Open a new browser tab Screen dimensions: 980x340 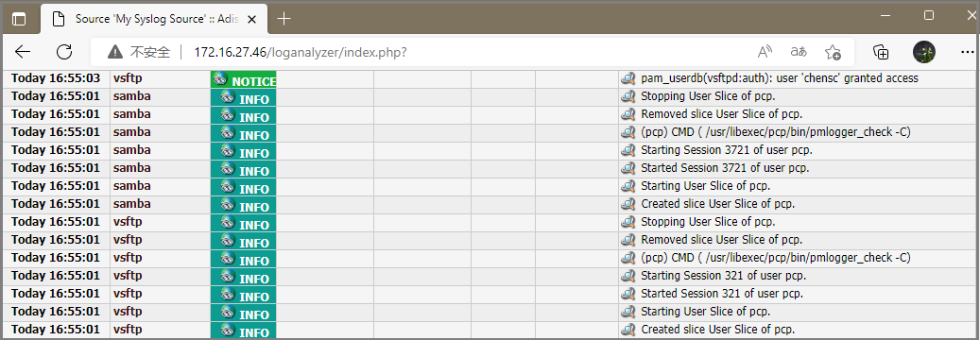tap(284, 19)
